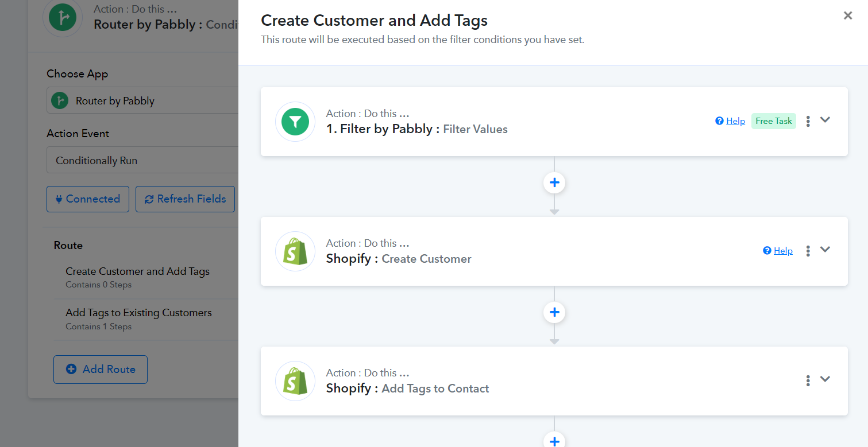Click the Refresh Fields button
Viewport: 868px width, 447px height.
click(x=186, y=199)
